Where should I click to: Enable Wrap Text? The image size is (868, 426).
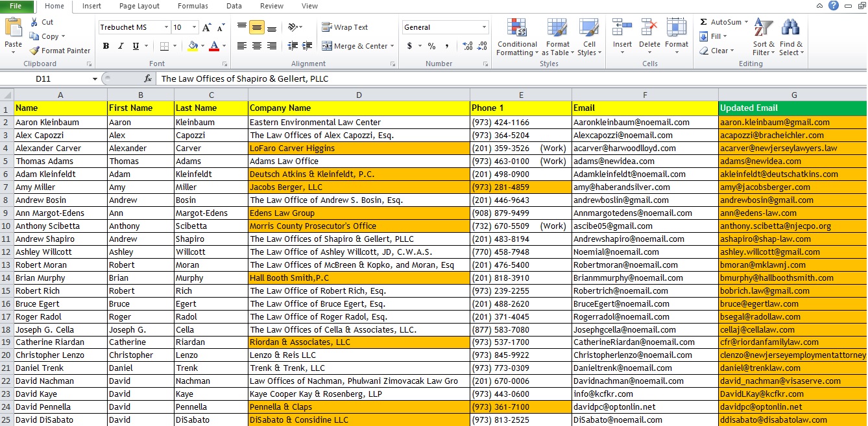345,27
